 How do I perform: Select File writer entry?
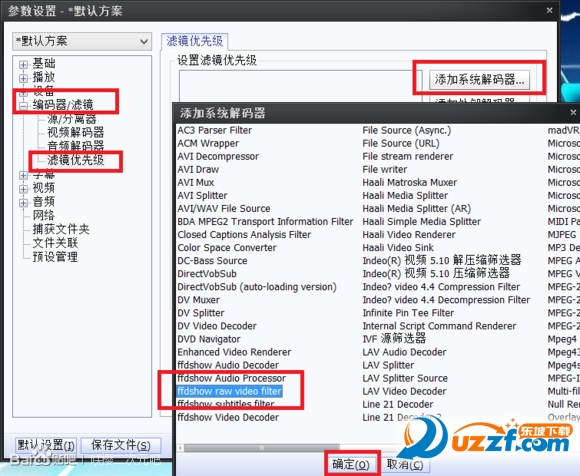[385, 169]
